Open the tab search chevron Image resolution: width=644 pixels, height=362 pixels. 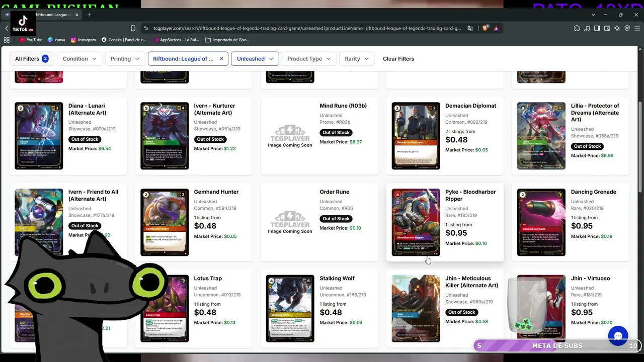point(593,15)
